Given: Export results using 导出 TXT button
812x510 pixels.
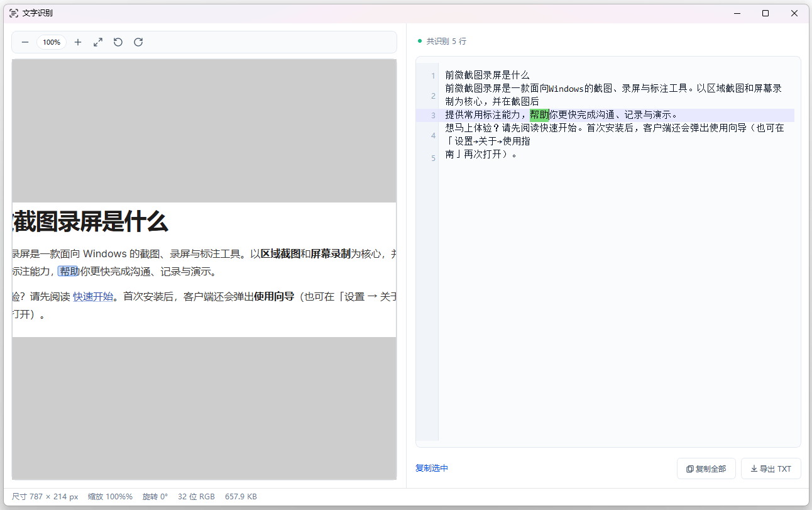Looking at the screenshot, I should pos(771,468).
